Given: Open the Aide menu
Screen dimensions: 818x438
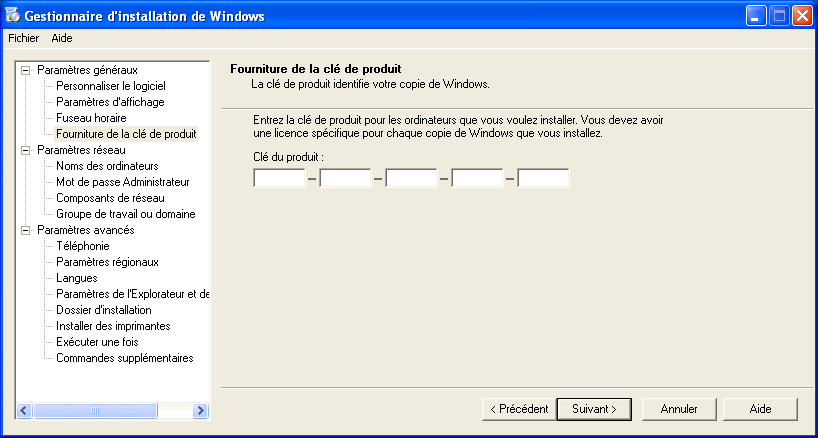Looking at the screenshot, I should click(x=62, y=38).
